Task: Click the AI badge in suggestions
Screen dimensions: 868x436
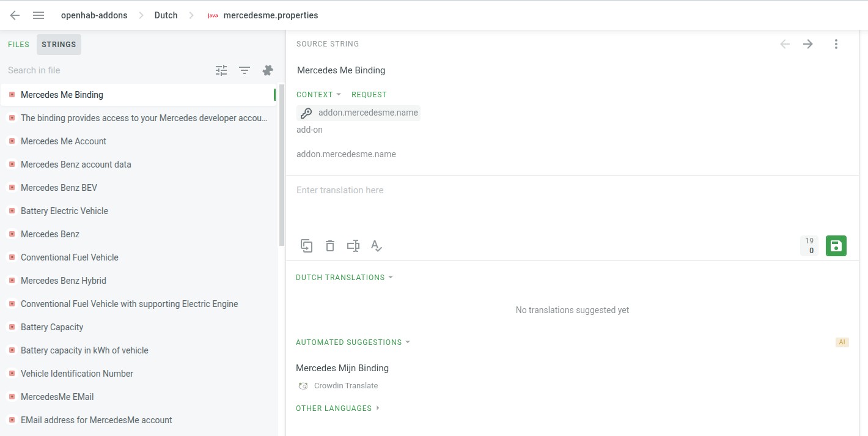Action: pyautogui.click(x=842, y=342)
